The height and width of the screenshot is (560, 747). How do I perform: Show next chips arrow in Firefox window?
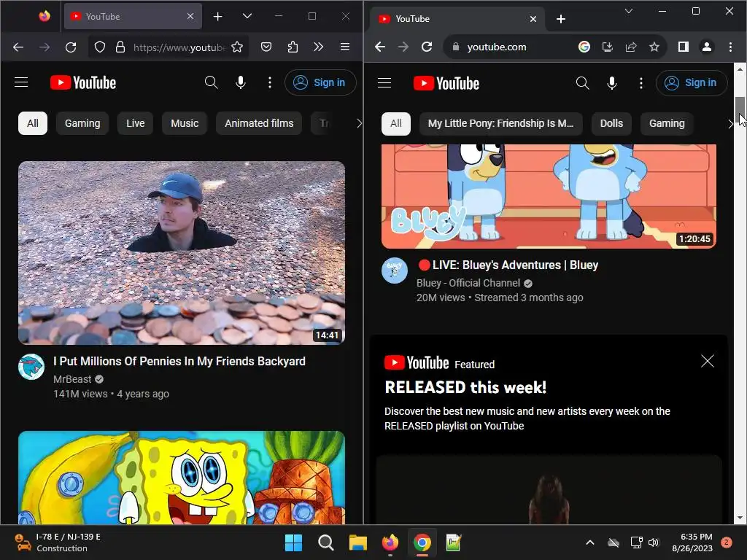click(359, 123)
